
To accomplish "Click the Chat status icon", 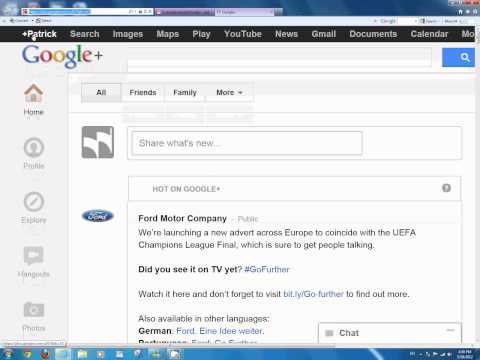I will (x=329, y=333).
